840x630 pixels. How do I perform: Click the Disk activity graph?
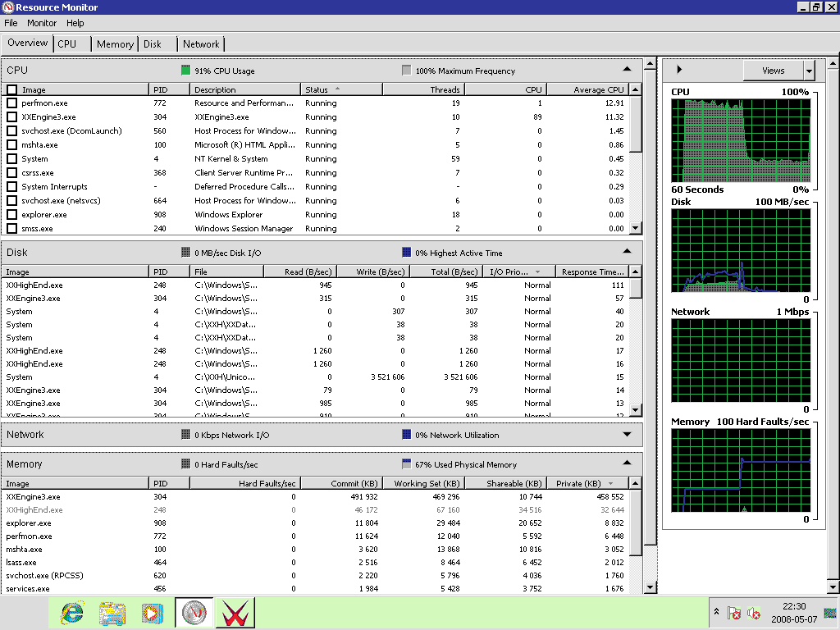741,250
